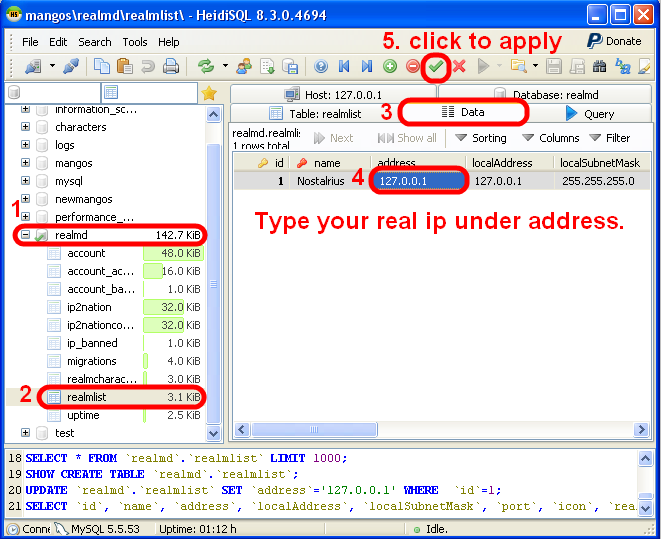Collapse the realmd database tree node
The image size is (661, 539).
pos(26,235)
